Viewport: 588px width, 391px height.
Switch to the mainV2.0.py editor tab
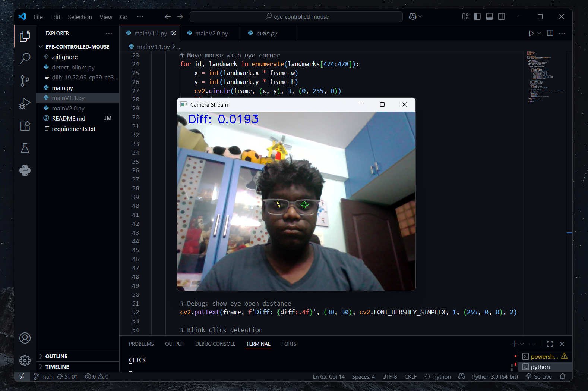pos(211,33)
